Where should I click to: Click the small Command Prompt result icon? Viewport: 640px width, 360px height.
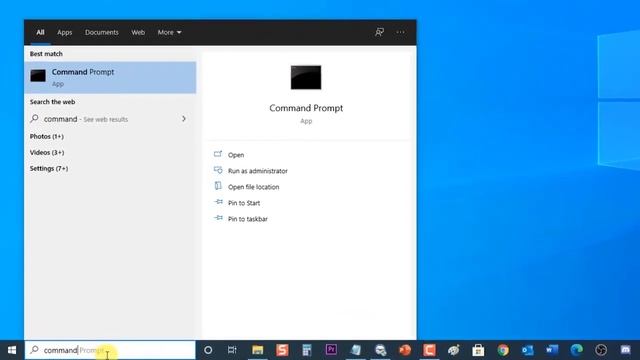point(38,76)
